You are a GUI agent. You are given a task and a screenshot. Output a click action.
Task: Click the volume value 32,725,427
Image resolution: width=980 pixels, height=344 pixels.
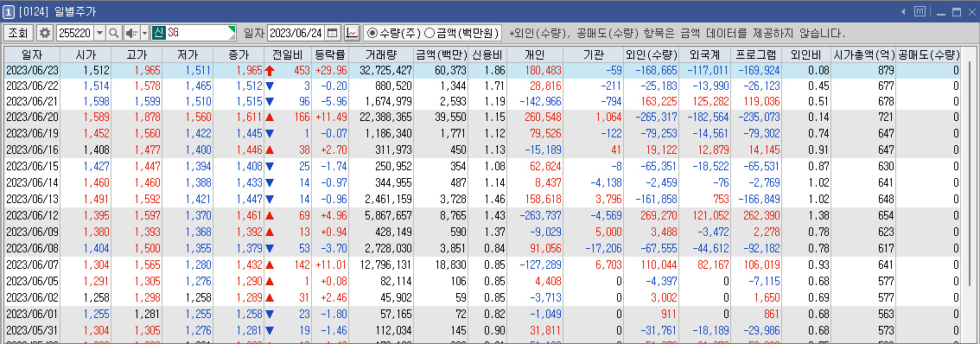click(x=385, y=71)
